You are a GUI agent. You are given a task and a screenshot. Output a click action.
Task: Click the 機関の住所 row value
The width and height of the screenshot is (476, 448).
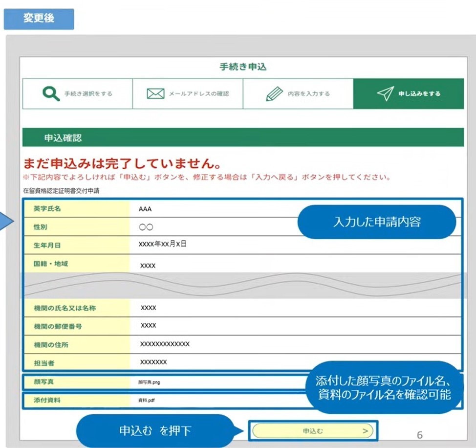[165, 344]
